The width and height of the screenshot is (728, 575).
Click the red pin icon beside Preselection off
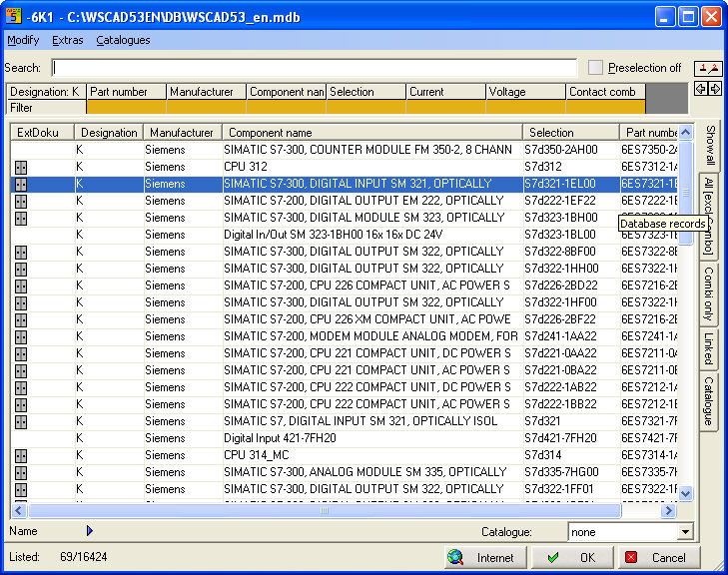pyautogui.click(x=708, y=69)
